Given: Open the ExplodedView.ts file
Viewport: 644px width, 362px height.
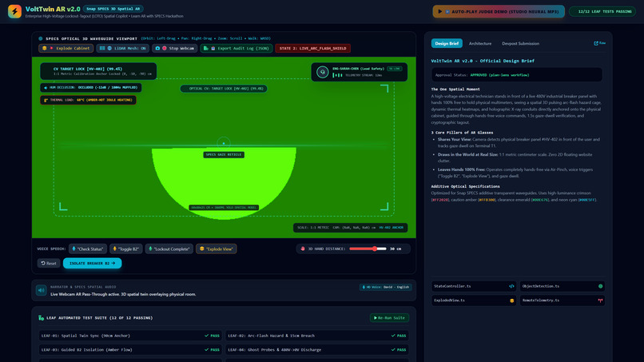Looking at the screenshot, I should tap(474, 300).
